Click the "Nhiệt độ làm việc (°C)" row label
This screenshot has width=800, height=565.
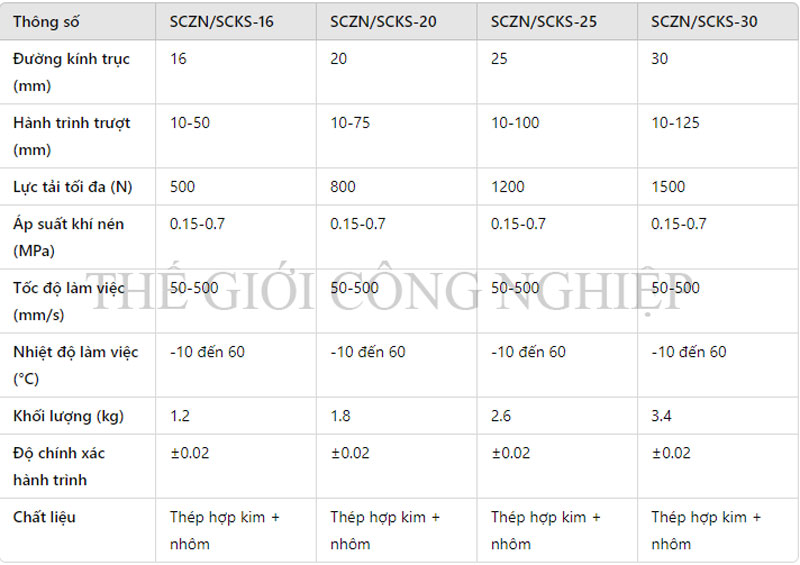(x=75, y=365)
